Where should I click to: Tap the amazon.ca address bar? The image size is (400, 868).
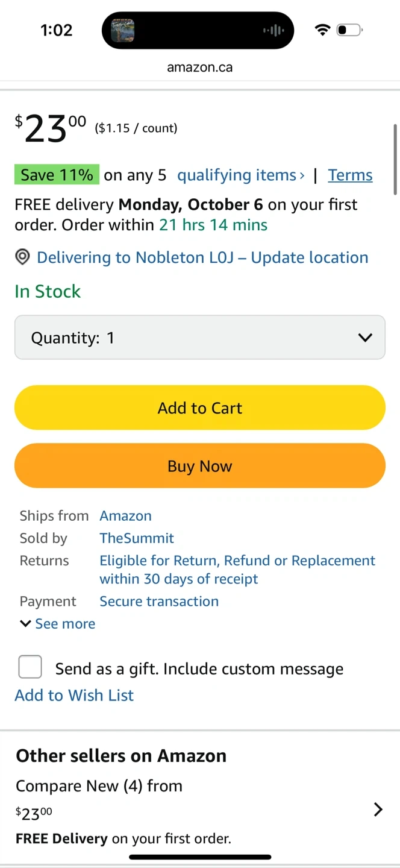tap(200, 68)
